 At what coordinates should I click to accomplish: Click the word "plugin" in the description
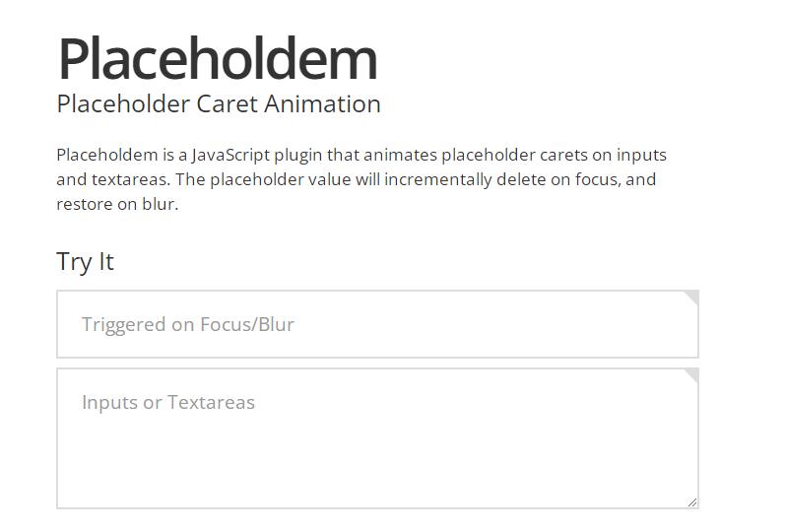click(x=298, y=155)
